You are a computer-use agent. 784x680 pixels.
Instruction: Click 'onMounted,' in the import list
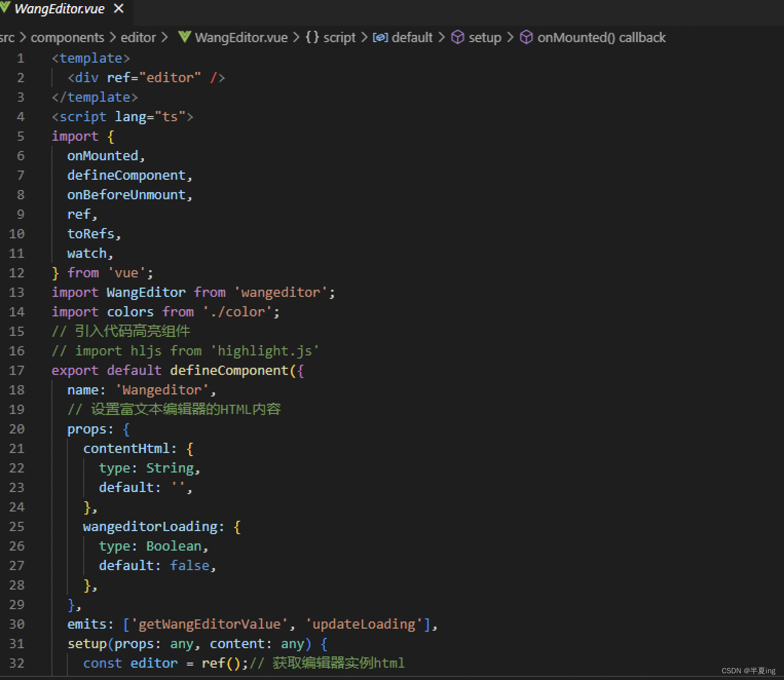point(106,156)
